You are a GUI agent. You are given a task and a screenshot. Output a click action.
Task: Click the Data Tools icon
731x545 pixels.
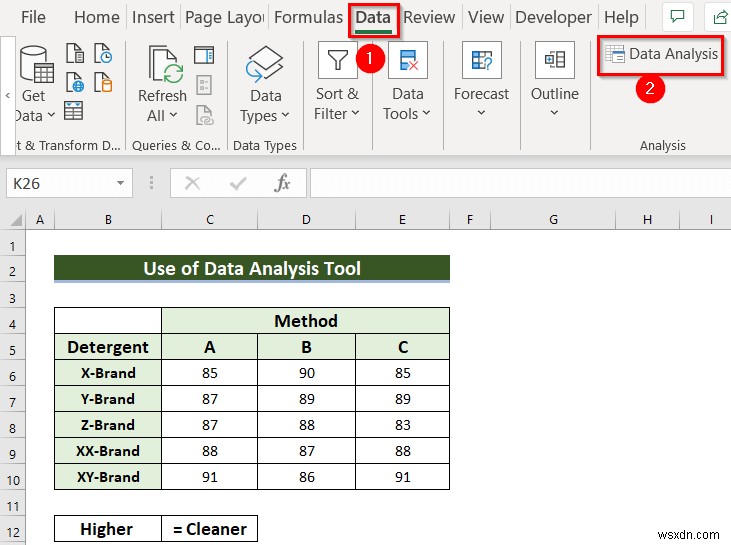point(407,60)
